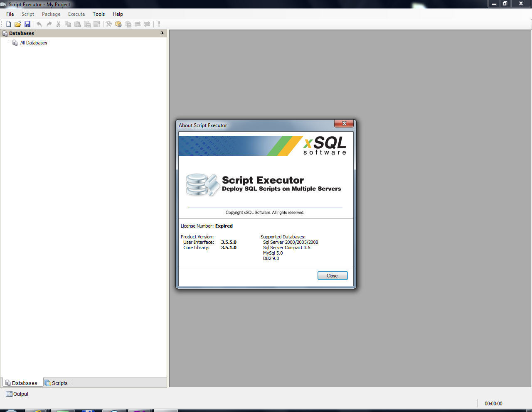This screenshot has width=532, height=412.
Task: Pin the Databases panel with pushpin icon
Action: (162, 33)
